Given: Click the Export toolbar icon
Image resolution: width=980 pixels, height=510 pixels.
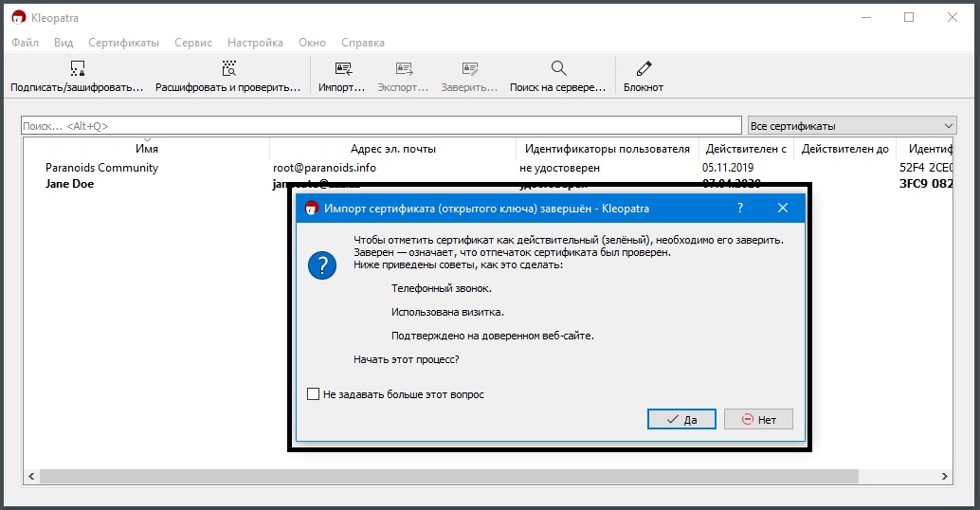Looking at the screenshot, I should click(404, 68).
